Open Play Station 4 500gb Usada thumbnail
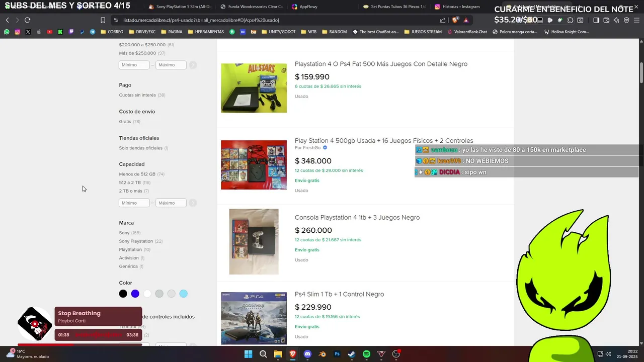 tap(254, 165)
